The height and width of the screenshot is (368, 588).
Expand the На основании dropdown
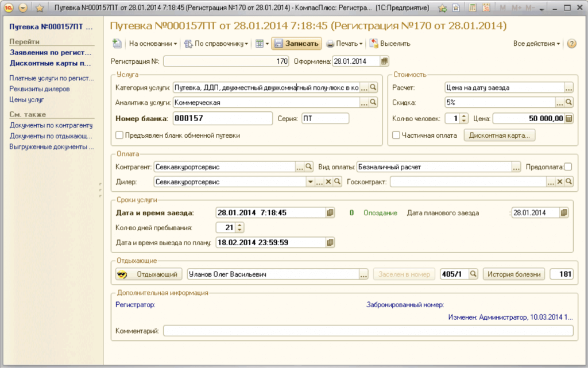coord(153,44)
